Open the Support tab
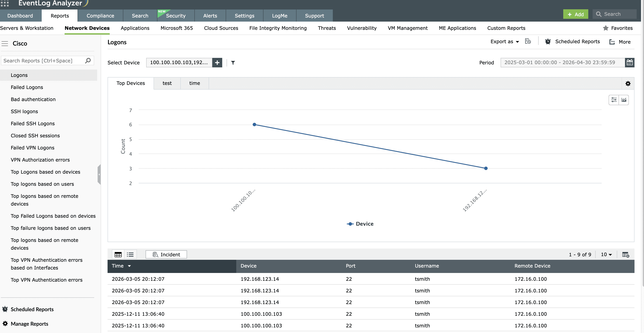 tap(314, 16)
